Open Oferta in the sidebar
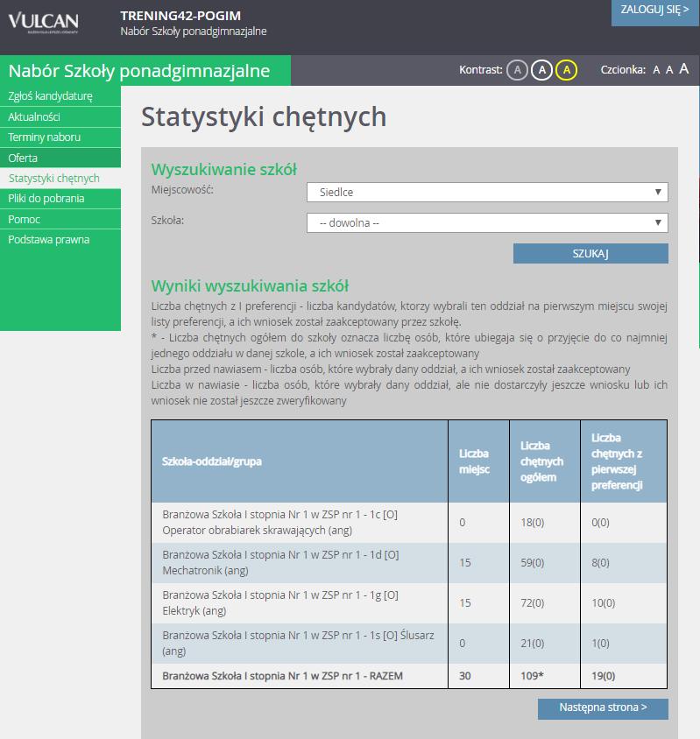This screenshot has width=700, height=739. pos(60,158)
